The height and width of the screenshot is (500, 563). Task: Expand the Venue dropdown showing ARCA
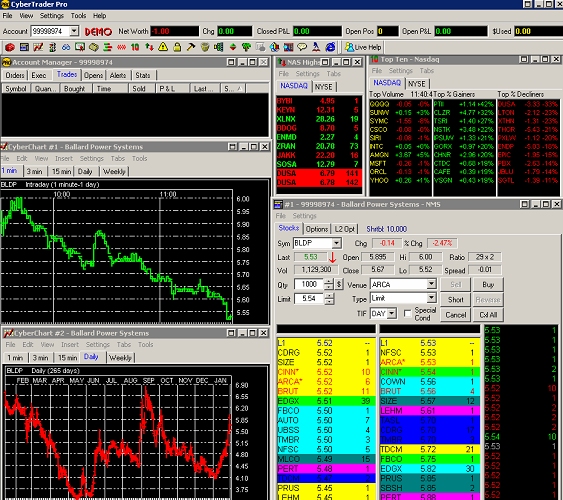[x=431, y=284]
